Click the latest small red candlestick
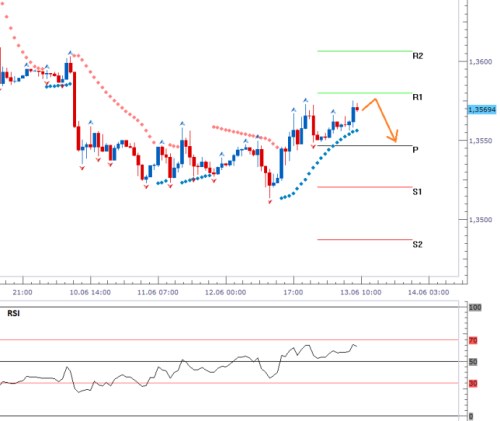This screenshot has width=500, height=421. (357, 108)
